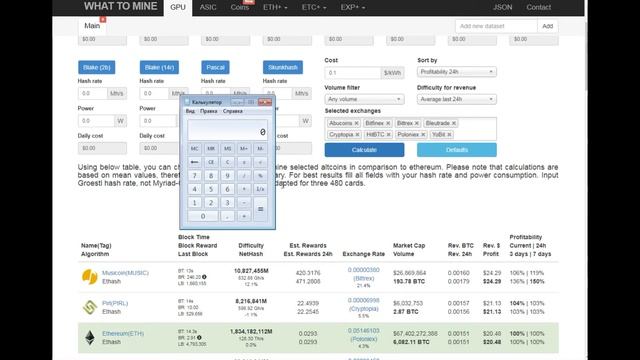Click calculator minus key
640x360 pixels.
coord(244,202)
